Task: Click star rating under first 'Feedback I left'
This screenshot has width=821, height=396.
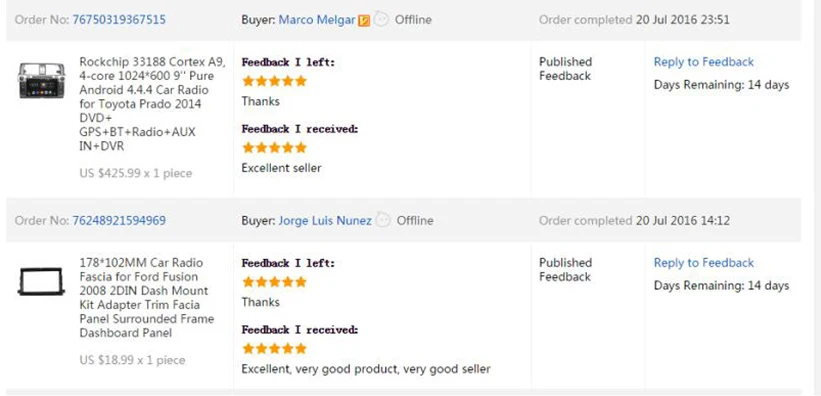Action: point(274,81)
